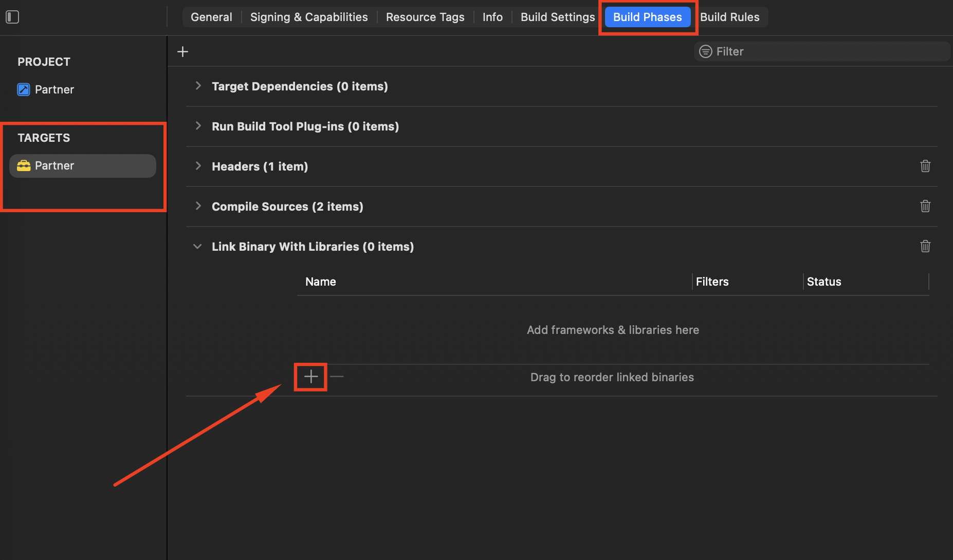Switch to Signing & Capabilities tab
Image resolution: width=953 pixels, height=560 pixels.
pyautogui.click(x=309, y=17)
